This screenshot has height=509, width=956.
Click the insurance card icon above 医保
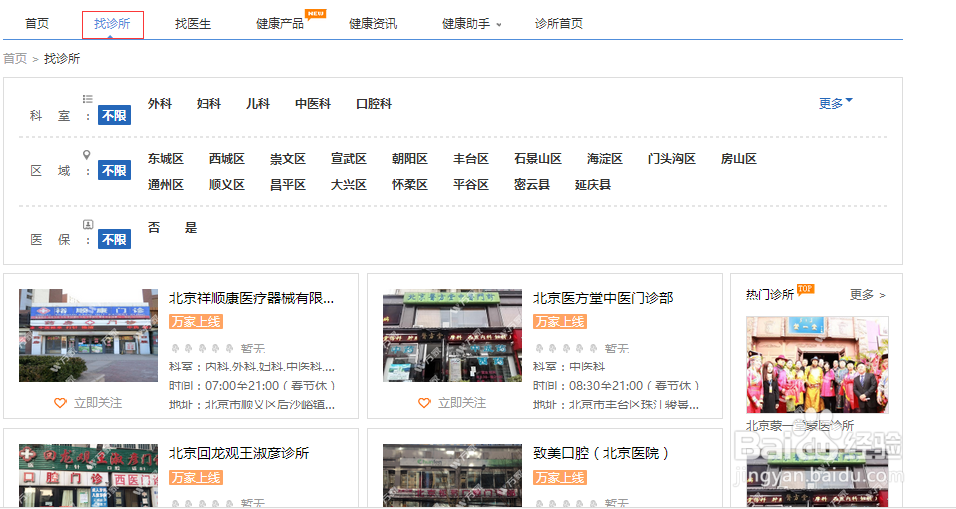pos(88,224)
